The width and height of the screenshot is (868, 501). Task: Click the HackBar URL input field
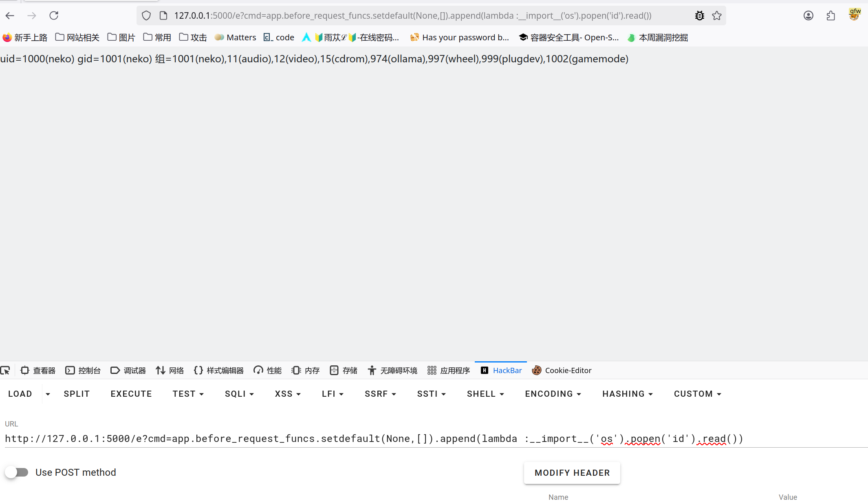367,439
